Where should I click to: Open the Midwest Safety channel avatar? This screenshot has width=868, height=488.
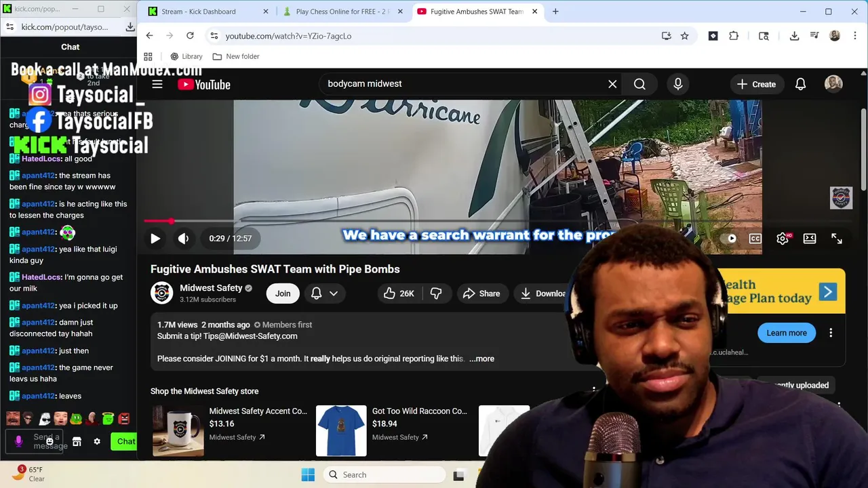(161, 293)
